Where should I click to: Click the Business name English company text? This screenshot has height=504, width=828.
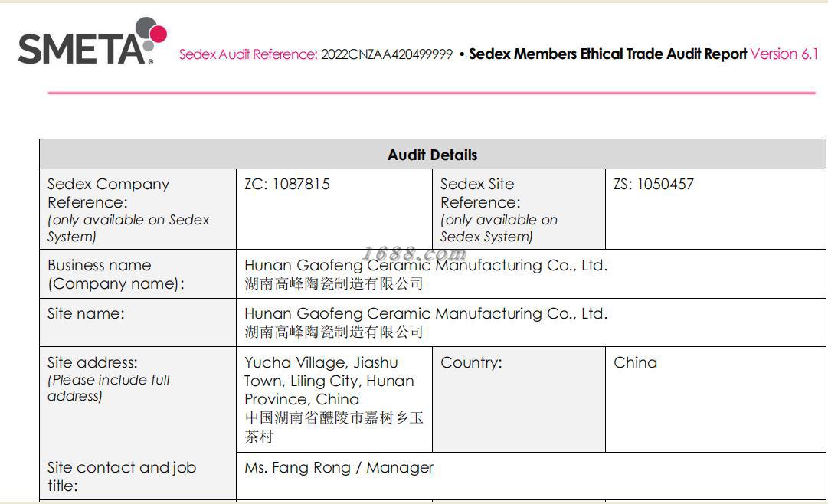point(426,265)
